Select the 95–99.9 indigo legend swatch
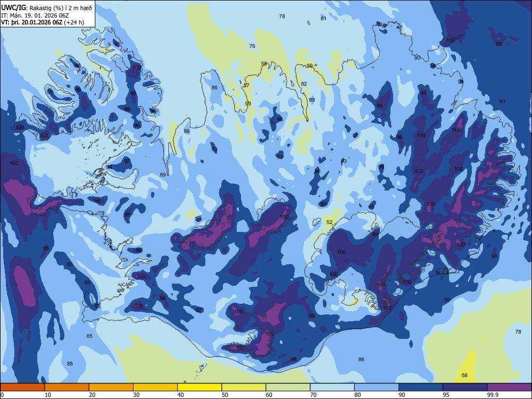 coord(465,387)
